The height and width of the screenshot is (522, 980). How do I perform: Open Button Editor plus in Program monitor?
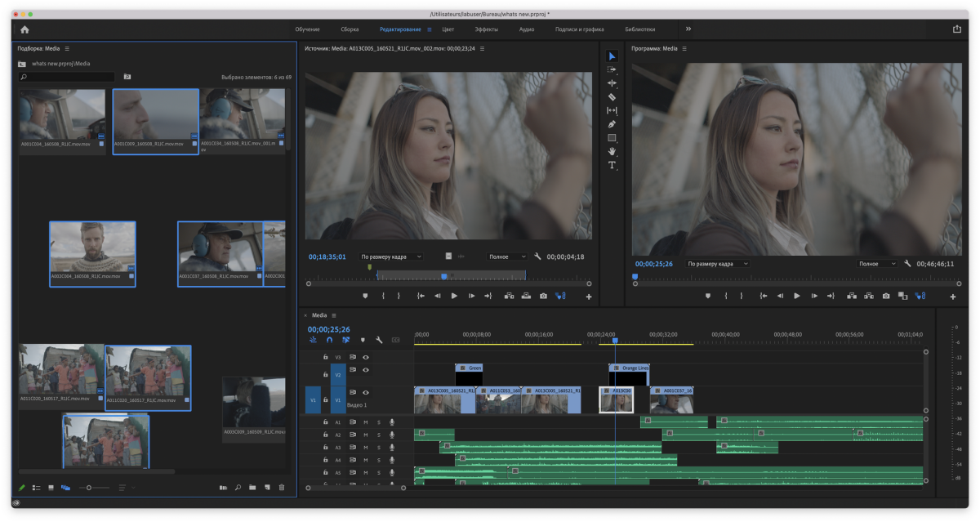pos(953,297)
